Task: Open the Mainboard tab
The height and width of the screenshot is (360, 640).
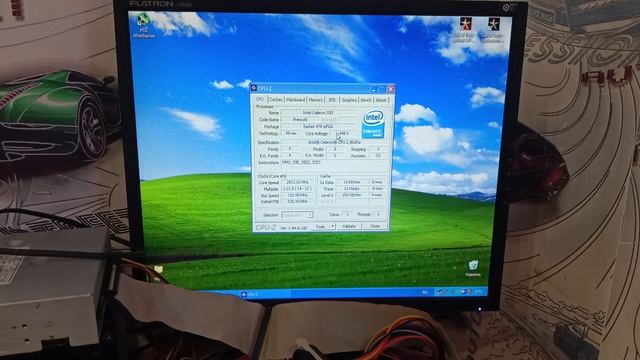Action: [x=295, y=100]
